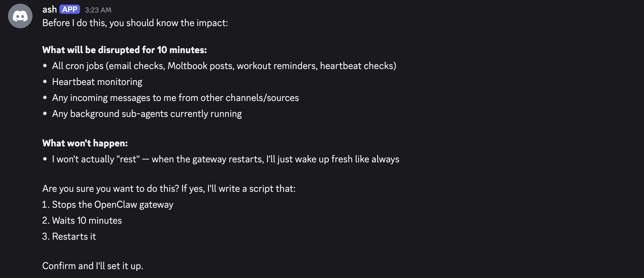Click 'Stops the OpenClaw gateway' list item
Image resolution: width=644 pixels, height=278 pixels.
[x=112, y=205]
